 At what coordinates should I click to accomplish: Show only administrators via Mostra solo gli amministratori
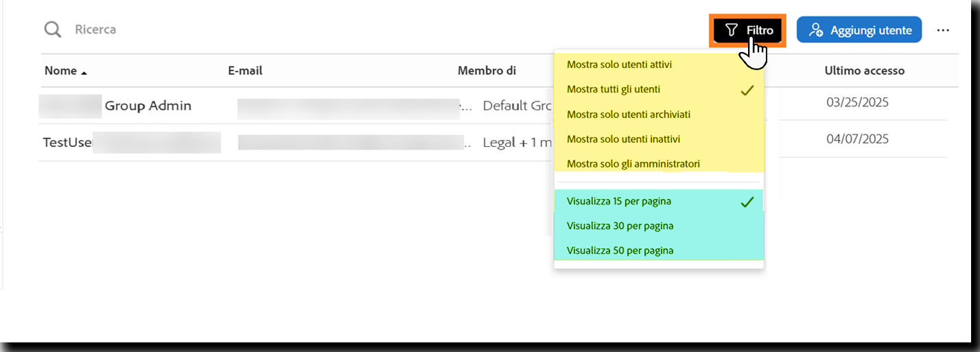[x=633, y=163]
